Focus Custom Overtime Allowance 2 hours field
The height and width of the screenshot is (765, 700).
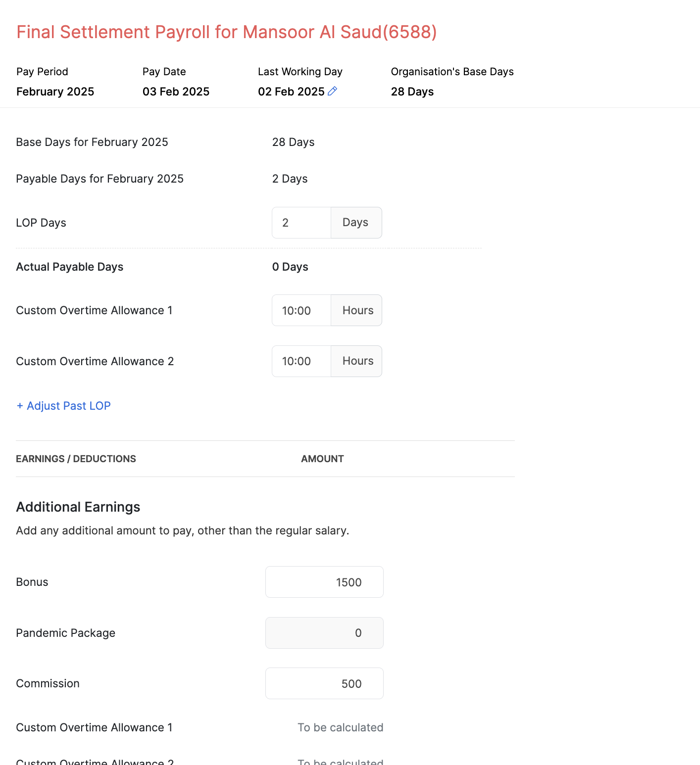(301, 361)
